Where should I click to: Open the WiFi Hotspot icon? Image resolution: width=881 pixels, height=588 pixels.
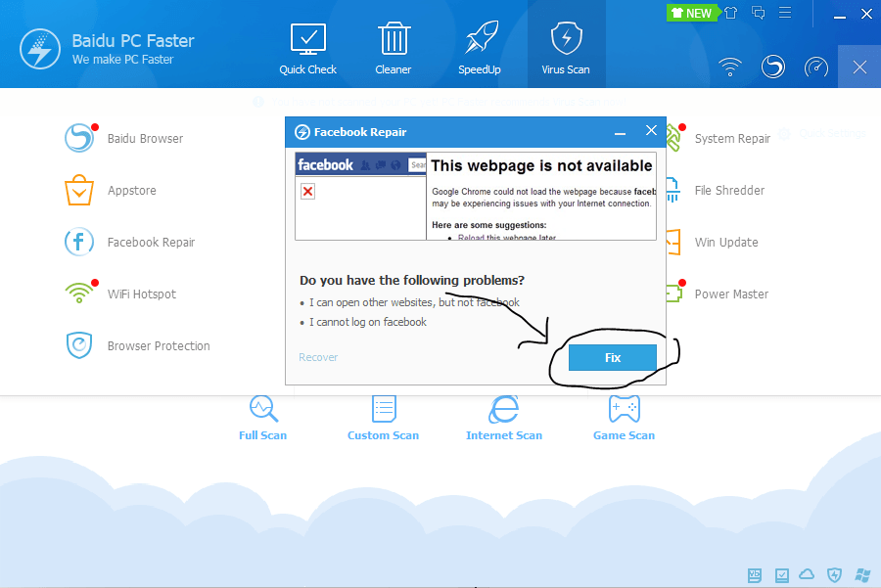tap(79, 293)
